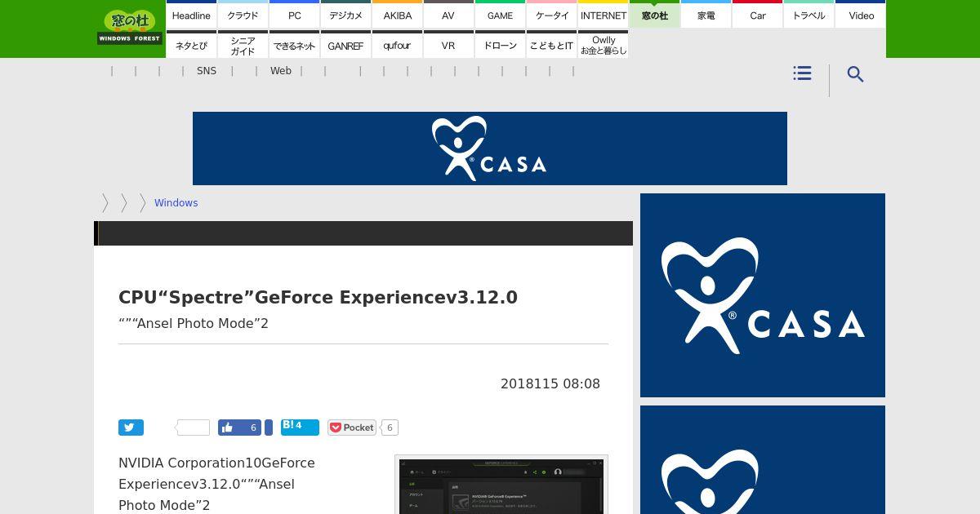The width and height of the screenshot is (980, 514).
Task: Select the active 窓の杜 tab
Action: [x=654, y=15]
